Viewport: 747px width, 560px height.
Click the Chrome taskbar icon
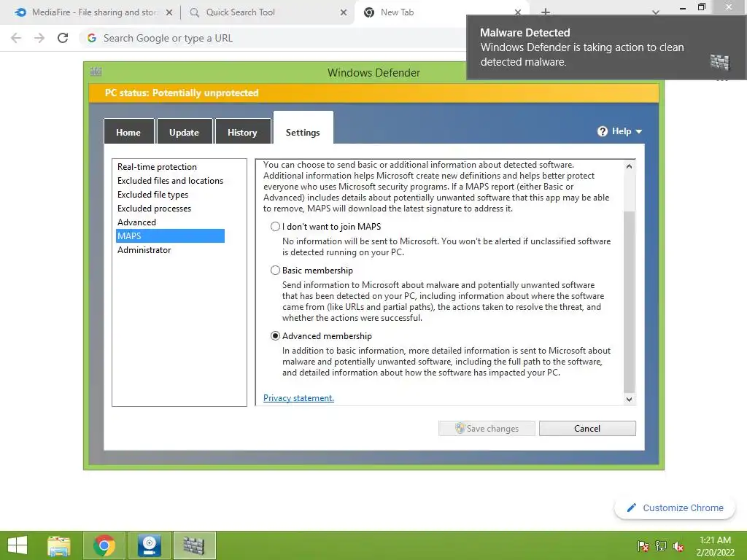104,545
